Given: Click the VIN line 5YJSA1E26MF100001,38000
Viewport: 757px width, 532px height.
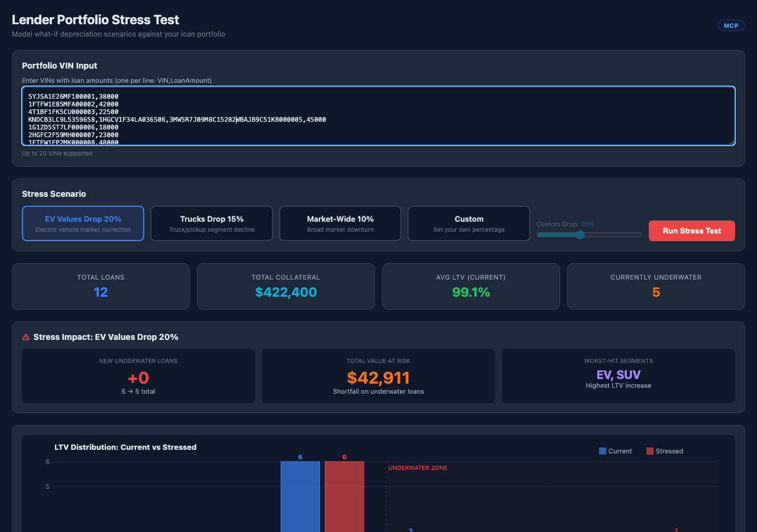Looking at the screenshot, I should click(73, 96).
